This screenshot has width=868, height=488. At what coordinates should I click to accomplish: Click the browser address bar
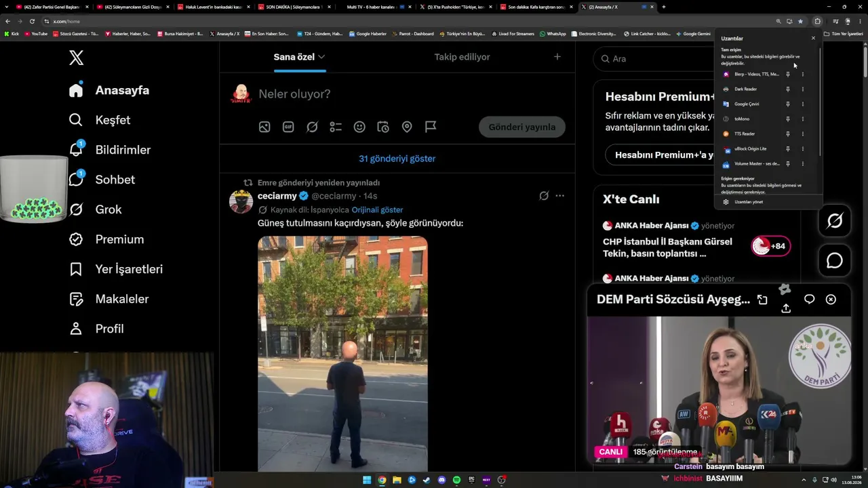tap(407, 21)
